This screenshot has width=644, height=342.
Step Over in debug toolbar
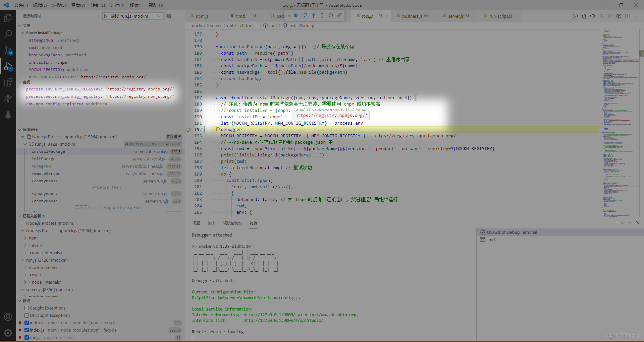coord(305,15)
